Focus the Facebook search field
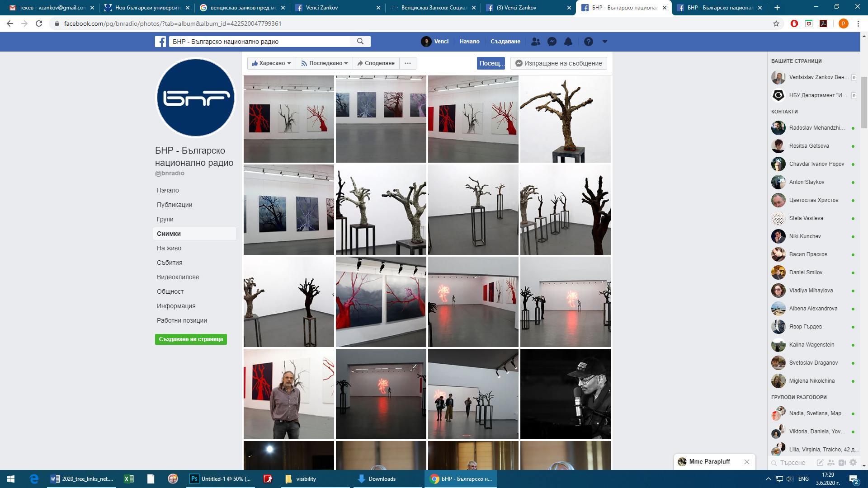The width and height of the screenshot is (868, 488). 259,42
